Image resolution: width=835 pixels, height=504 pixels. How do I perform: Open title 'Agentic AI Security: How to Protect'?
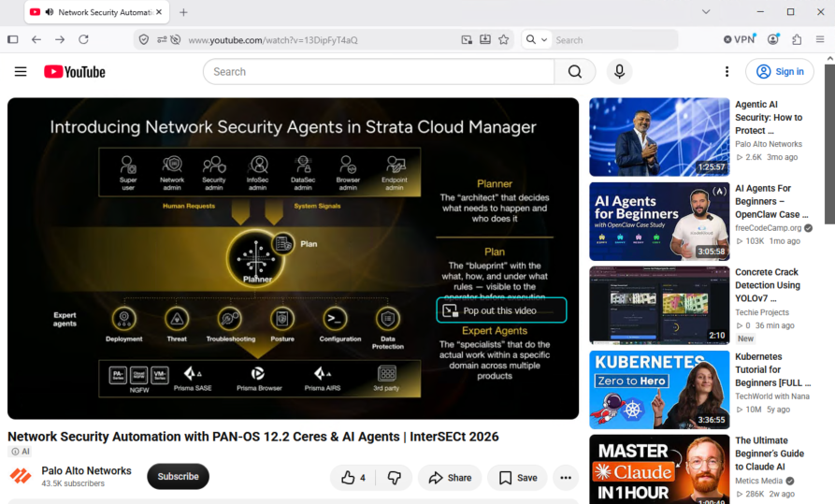click(769, 117)
